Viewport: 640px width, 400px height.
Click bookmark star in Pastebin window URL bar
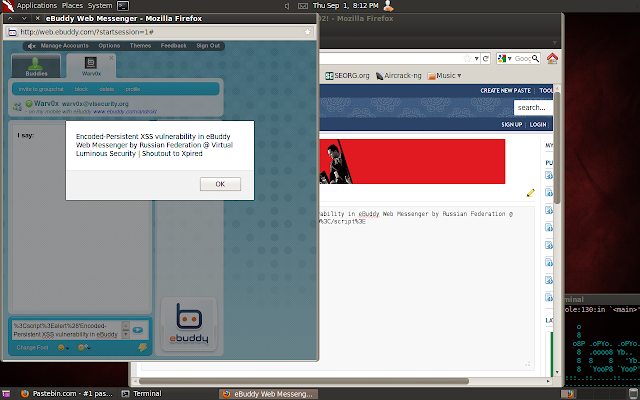pyautogui.click(x=467, y=58)
